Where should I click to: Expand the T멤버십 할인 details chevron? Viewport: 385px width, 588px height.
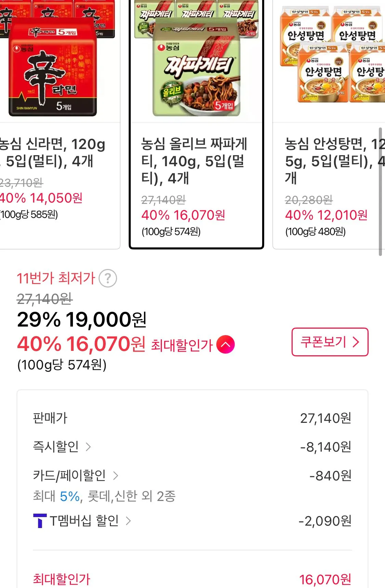128,521
